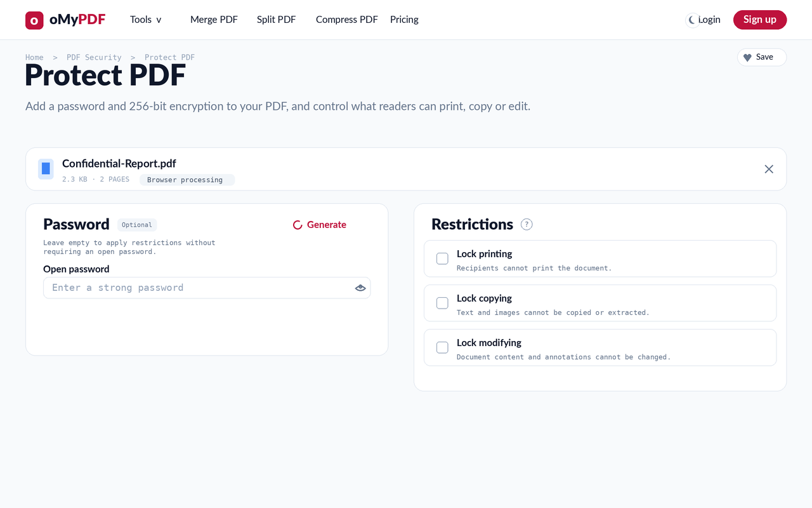Open Compress PDF from the navbar
This screenshot has width=812, height=508.
[x=346, y=20]
